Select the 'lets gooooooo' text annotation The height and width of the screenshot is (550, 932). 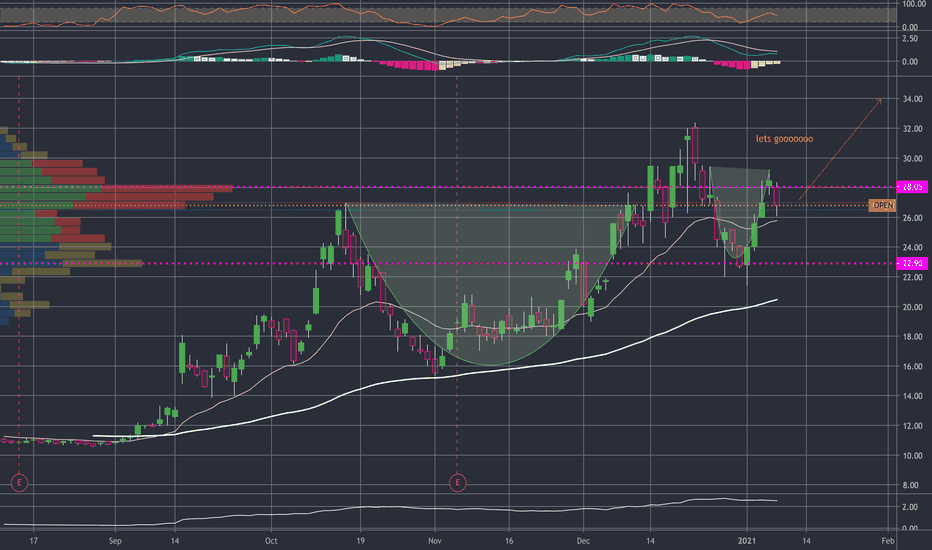click(784, 139)
